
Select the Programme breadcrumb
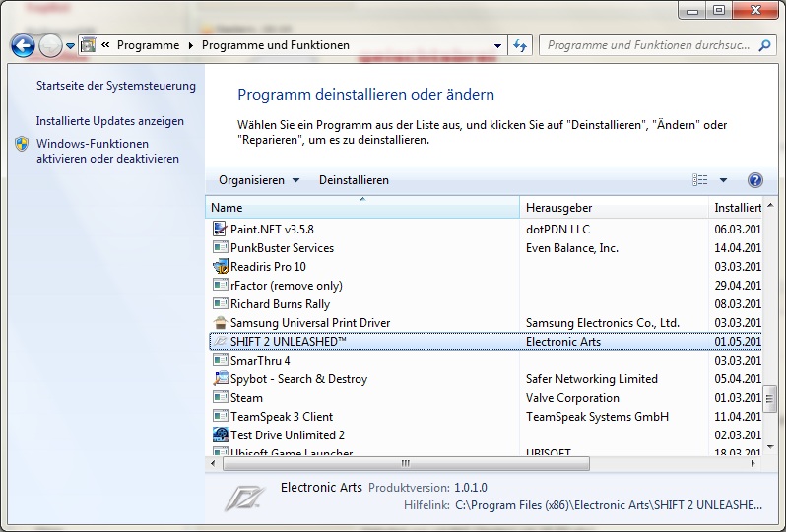(148, 45)
